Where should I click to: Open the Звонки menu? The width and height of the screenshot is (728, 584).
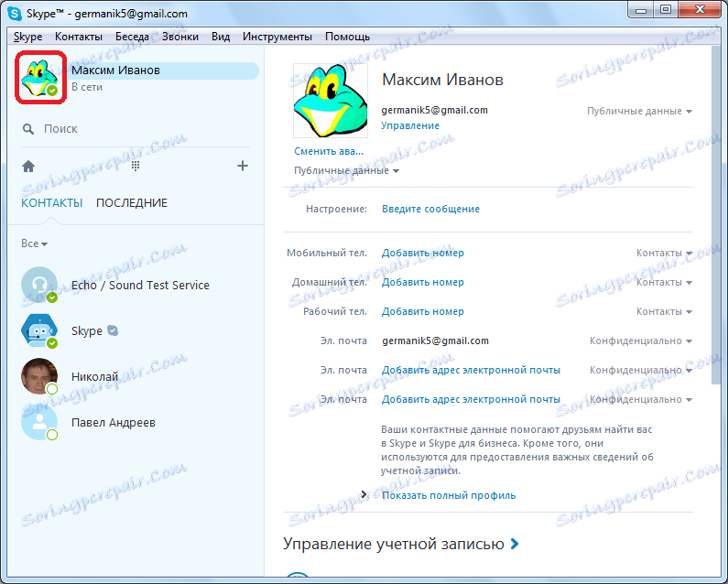pyautogui.click(x=180, y=37)
